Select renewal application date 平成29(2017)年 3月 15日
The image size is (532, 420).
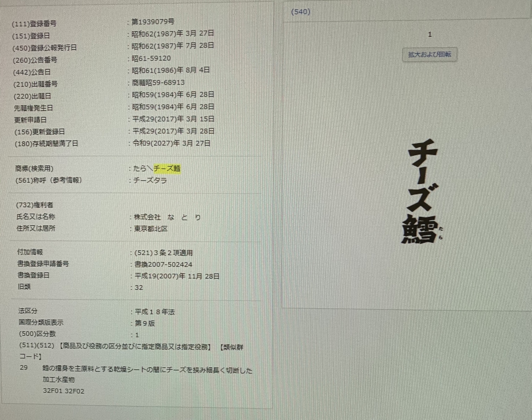[x=174, y=119]
